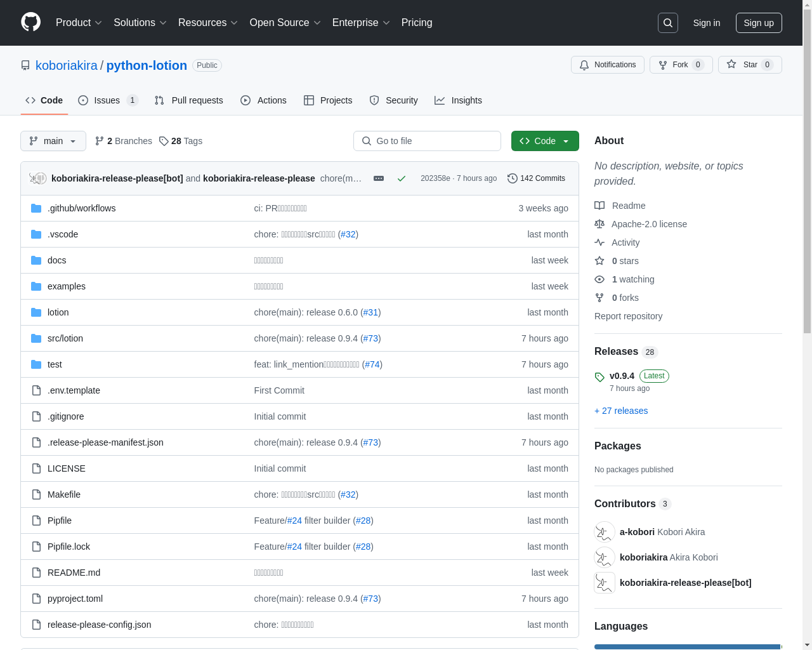
Task: Switch to the Insights tab
Action: pos(458,100)
